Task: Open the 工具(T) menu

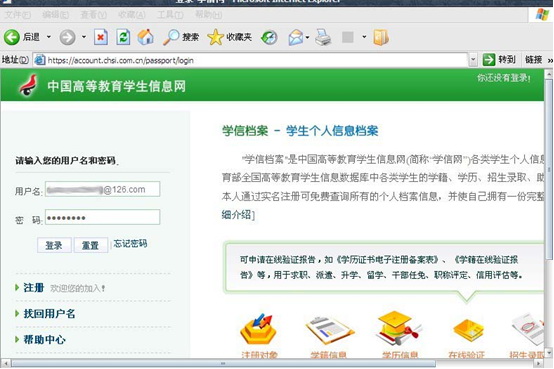Action: (170, 15)
